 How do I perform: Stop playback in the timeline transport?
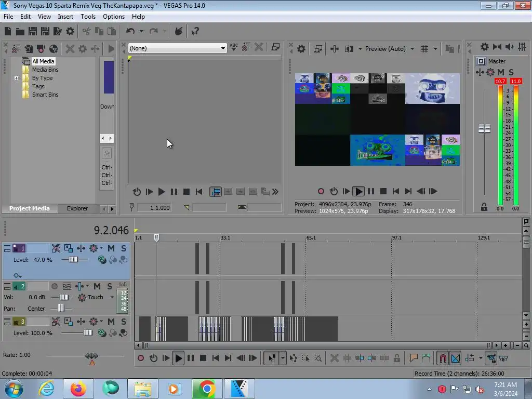pyautogui.click(x=203, y=358)
